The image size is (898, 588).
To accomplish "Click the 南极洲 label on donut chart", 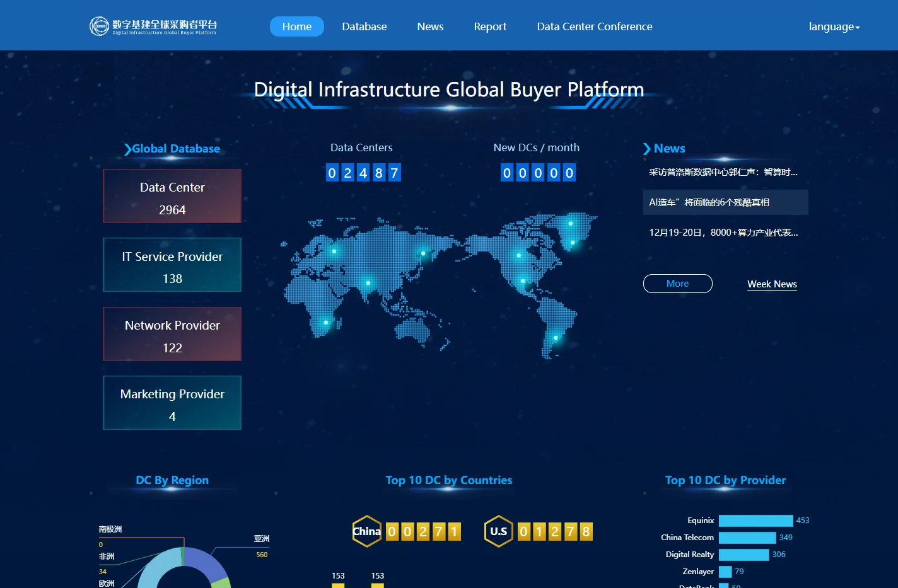I will click(x=110, y=529).
